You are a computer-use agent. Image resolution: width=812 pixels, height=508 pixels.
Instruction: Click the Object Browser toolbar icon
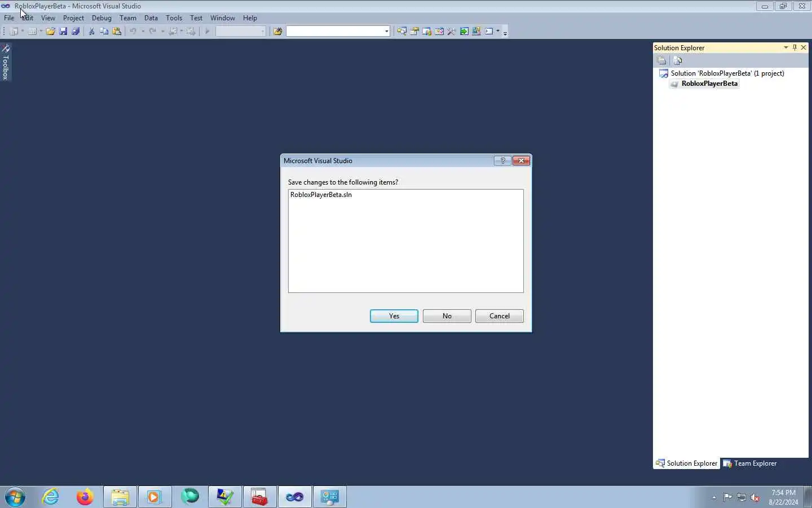[x=439, y=32]
